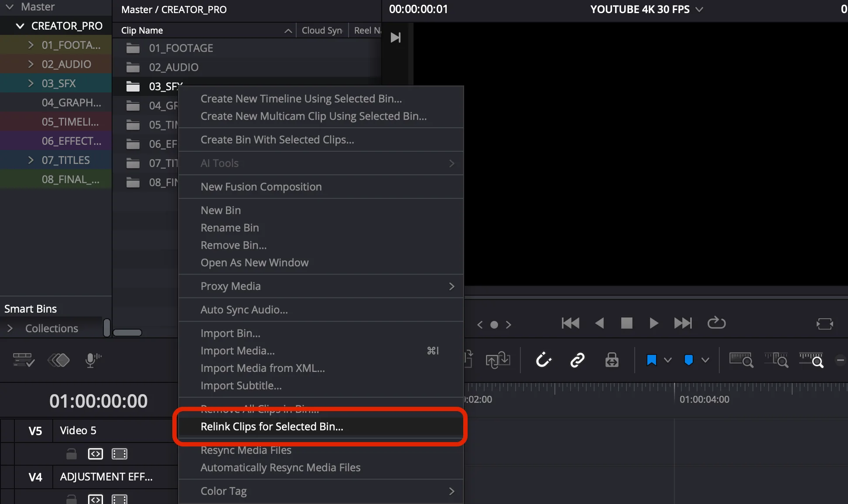
Task: Open marker color dropdown arrow
Action: pyautogui.click(x=705, y=360)
